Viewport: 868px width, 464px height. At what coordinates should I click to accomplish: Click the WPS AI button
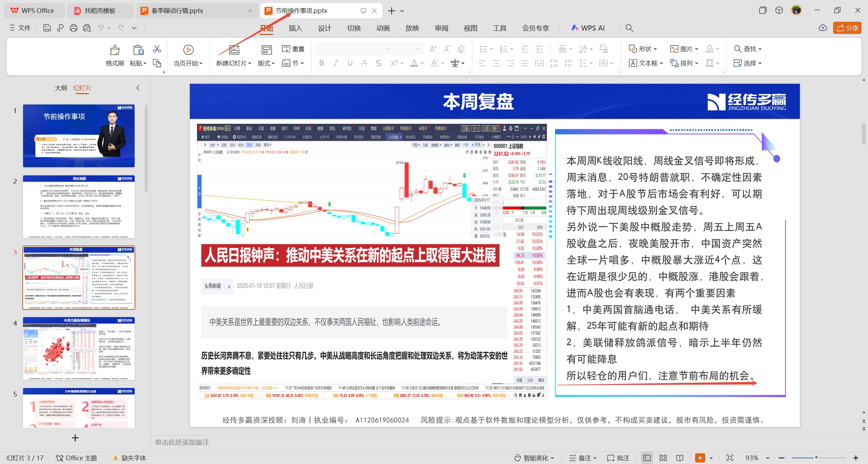588,28
